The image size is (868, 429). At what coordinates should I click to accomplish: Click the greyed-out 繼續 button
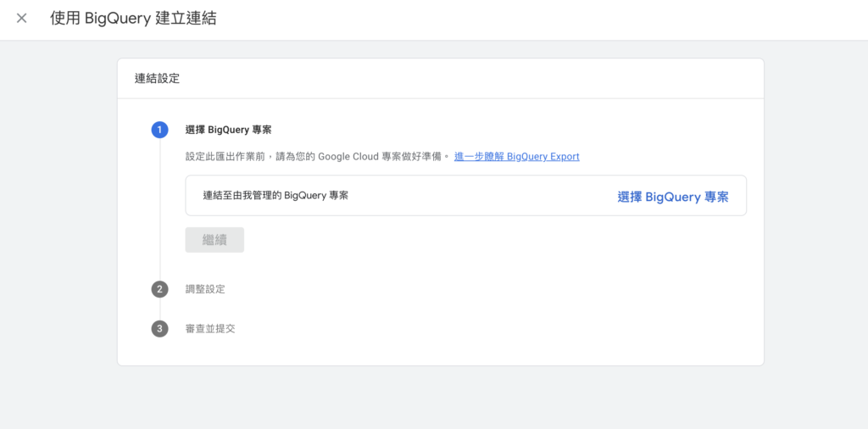coord(214,240)
